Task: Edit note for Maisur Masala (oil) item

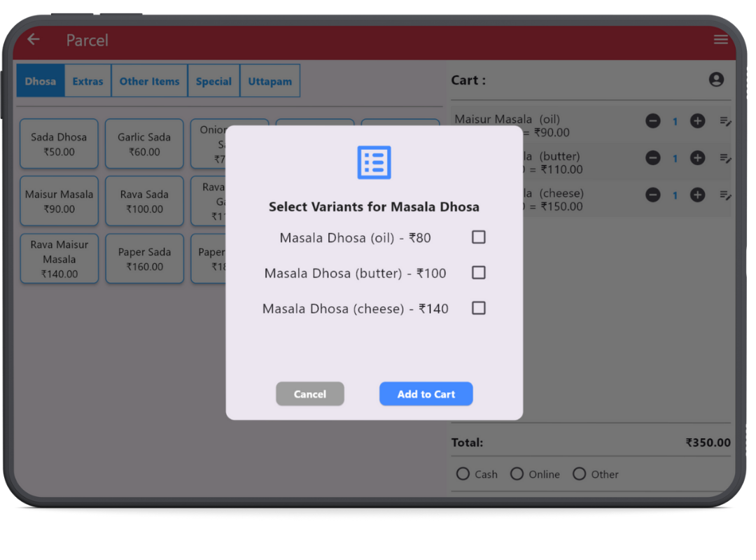Action: pos(725,121)
